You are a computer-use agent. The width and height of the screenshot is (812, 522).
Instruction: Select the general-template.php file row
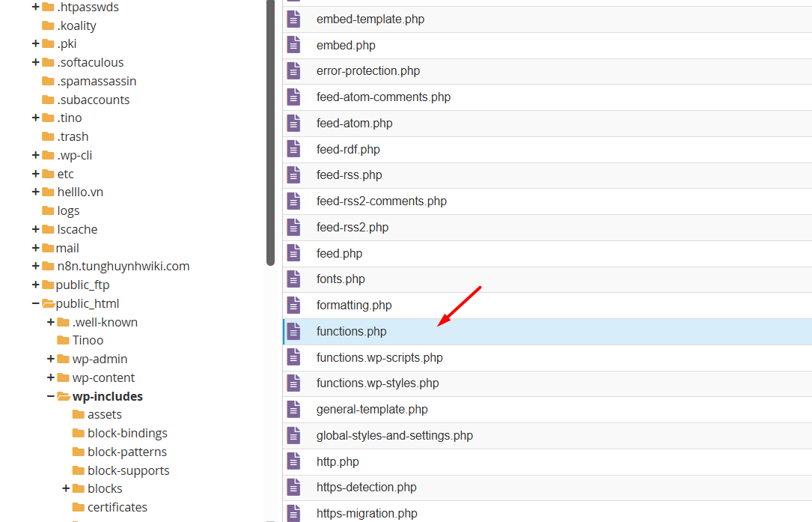(372, 409)
